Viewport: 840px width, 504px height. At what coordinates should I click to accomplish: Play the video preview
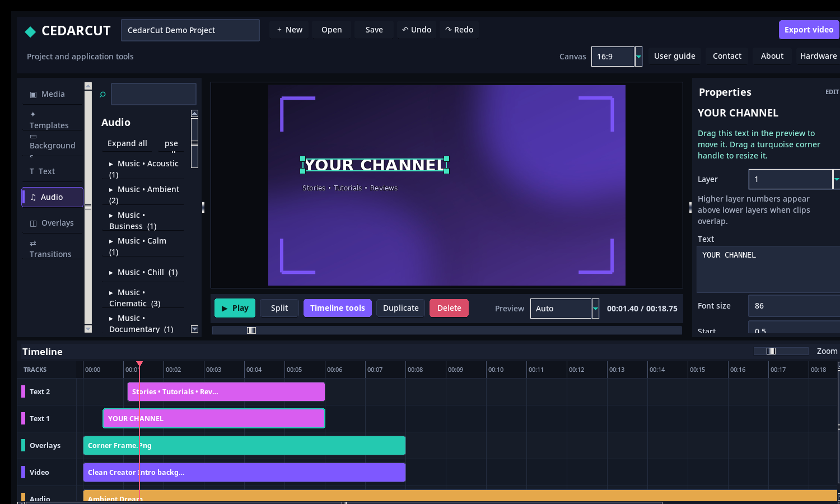235,308
